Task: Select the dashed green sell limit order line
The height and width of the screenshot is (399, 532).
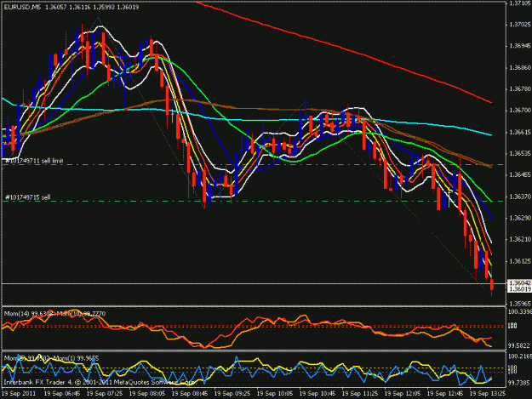Action: 254,165
